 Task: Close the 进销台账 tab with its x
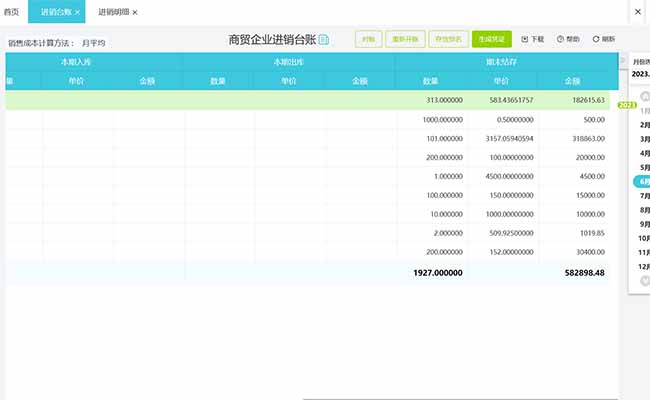coord(78,12)
